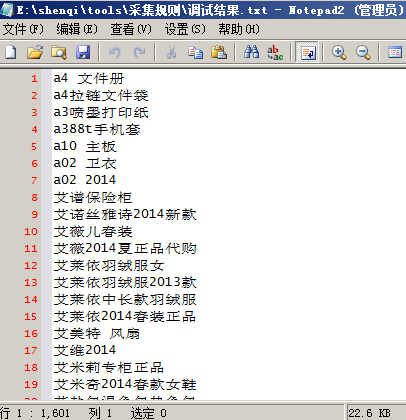Click line 6 text 'a02 卫衣'

[x=85, y=163]
